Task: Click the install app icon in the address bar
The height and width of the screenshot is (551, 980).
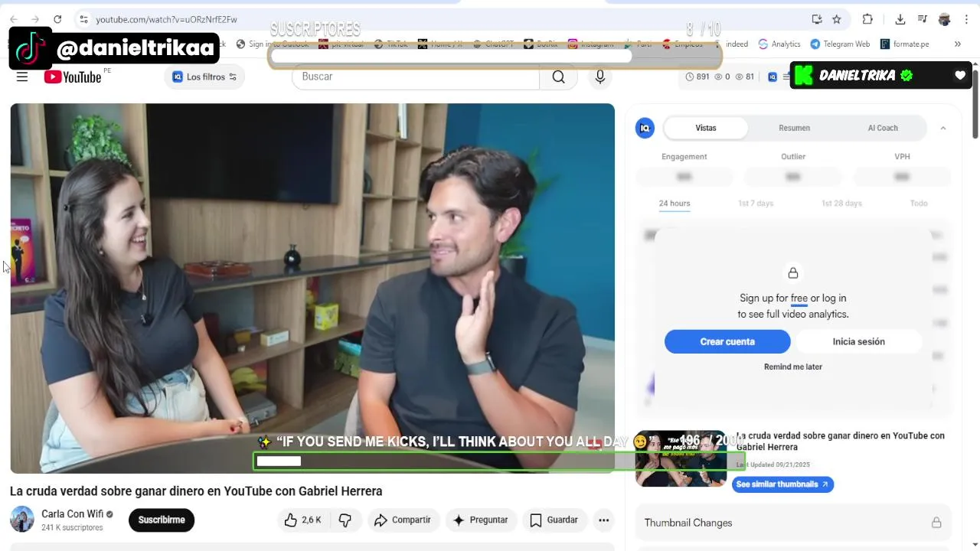Action: (x=817, y=19)
